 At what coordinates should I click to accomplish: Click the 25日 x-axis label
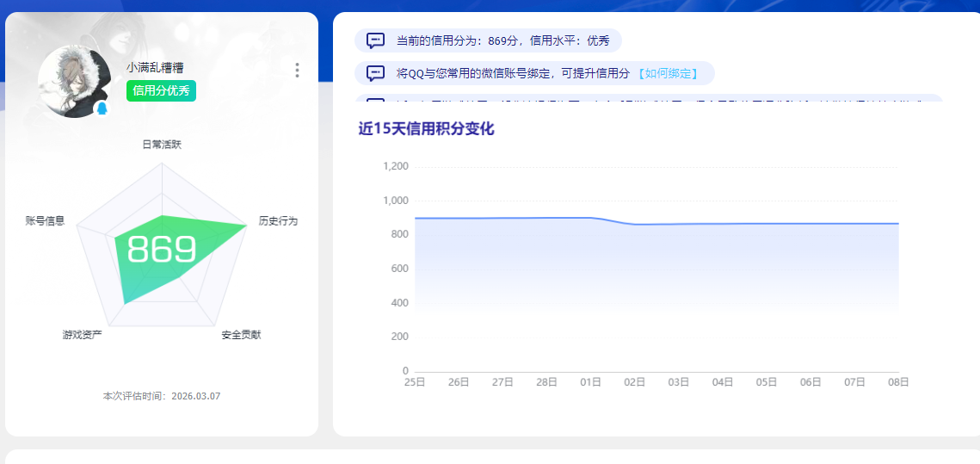click(x=415, y=382)
